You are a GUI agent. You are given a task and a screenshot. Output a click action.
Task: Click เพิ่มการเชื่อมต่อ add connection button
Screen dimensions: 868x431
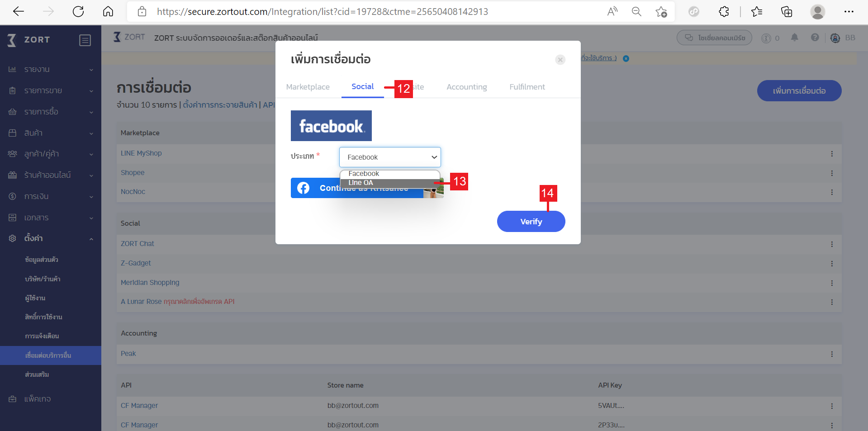(799, 91)
